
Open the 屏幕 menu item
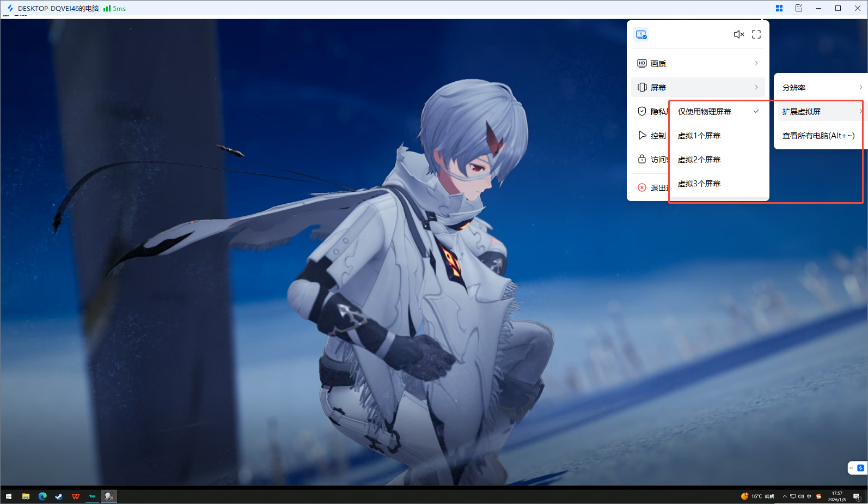pyautogui.click(x=698, y=88)
